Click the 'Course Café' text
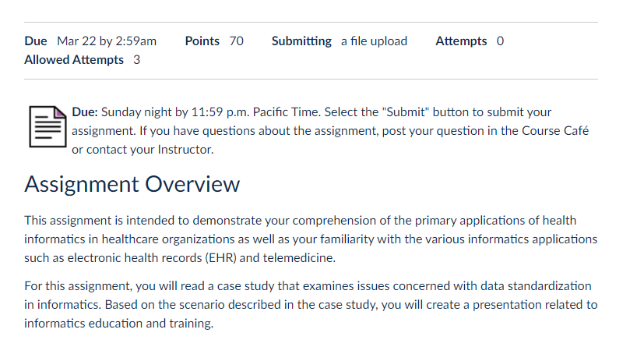644x347 pixels. (x=555, y=131)
